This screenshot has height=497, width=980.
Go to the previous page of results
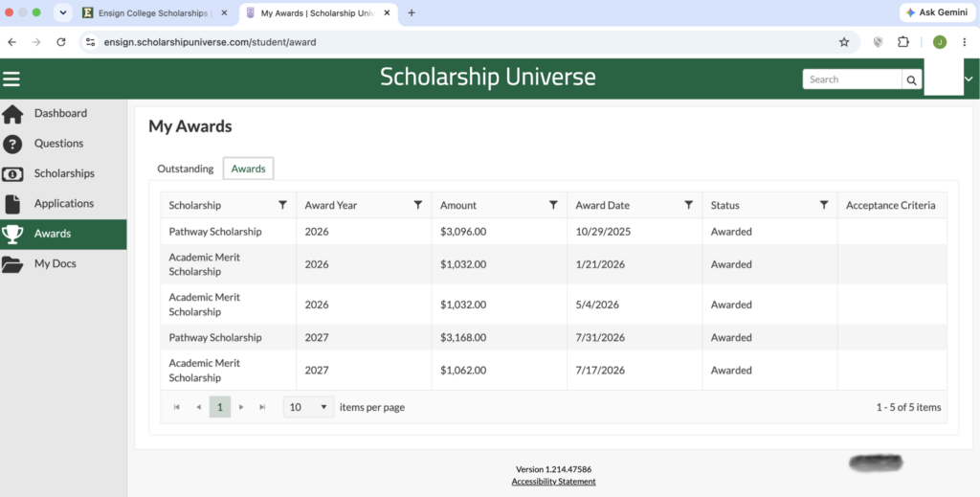(x=198, y=407)
